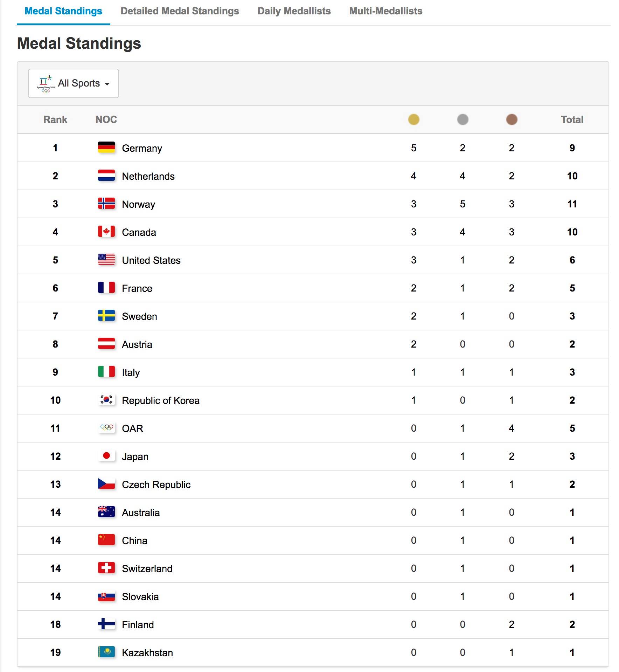Click the Rank column header
Viewport: 619px width, 672px height.
(55, 119)
